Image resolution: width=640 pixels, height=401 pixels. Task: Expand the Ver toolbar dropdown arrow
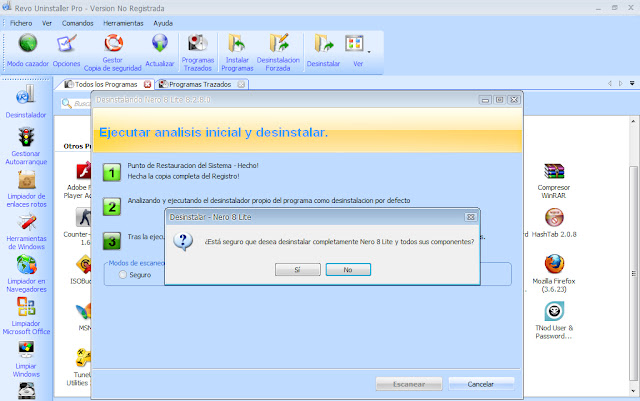(369, 52)
